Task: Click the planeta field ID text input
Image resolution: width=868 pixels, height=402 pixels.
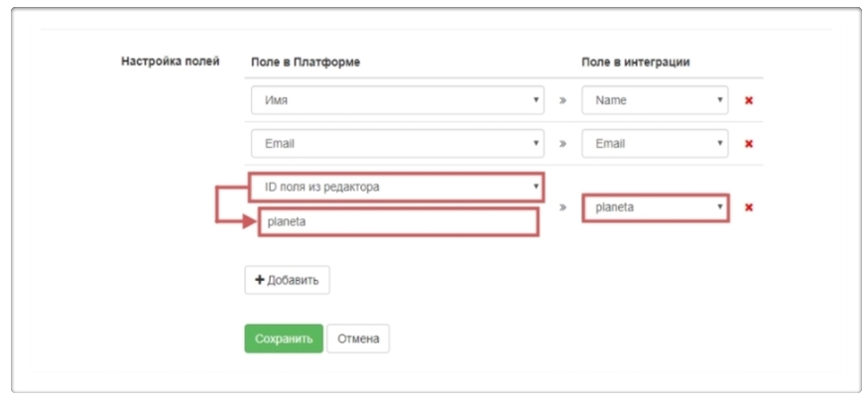Action: pyautogui.click(x=398, y=222)
